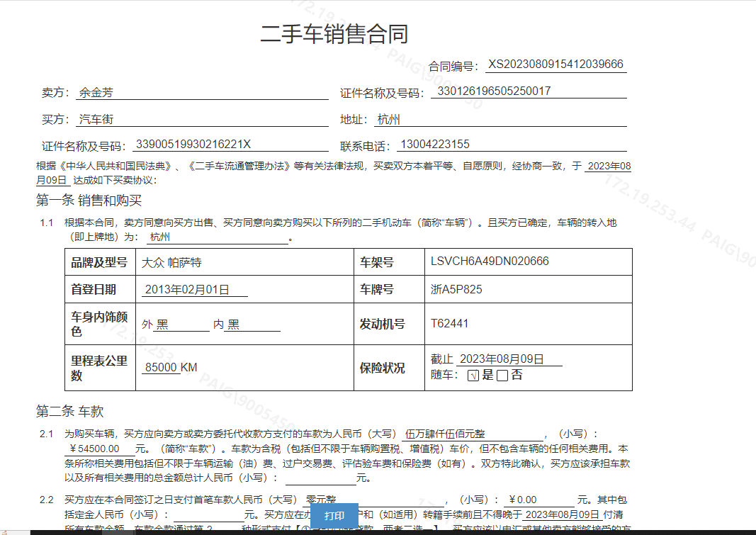This screenshot has height=535, width=756.
Task: Check the 否 checkbox for 随车
Action: coord(502,376)
